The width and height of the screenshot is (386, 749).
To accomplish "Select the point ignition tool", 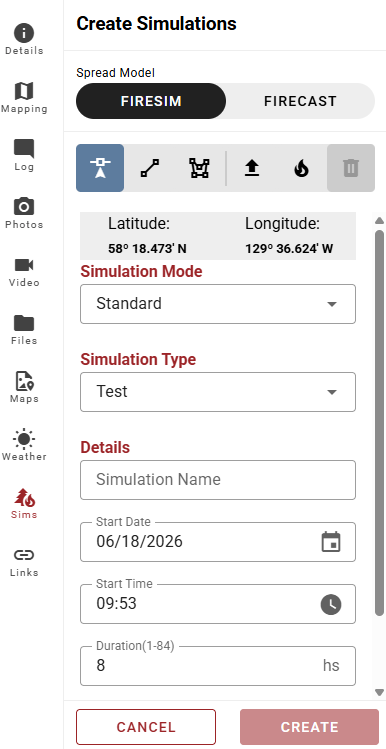I will pos(100,168).
